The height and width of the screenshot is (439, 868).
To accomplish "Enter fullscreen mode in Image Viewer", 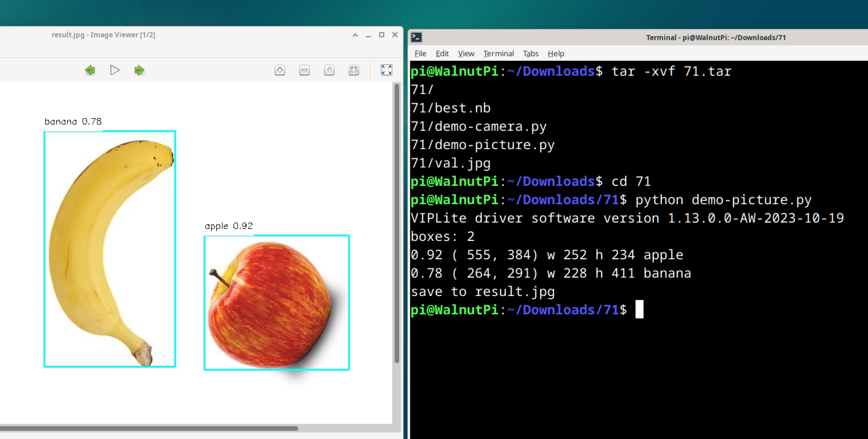I will point(387,70).
